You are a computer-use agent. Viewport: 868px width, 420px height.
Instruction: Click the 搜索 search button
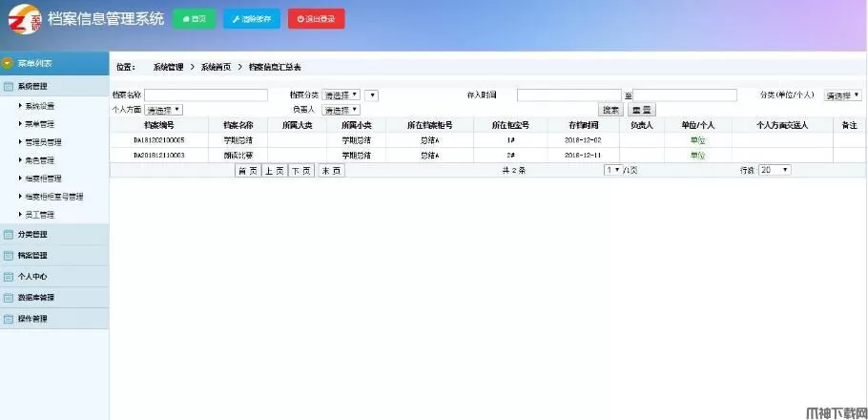[x=610, y=110]
